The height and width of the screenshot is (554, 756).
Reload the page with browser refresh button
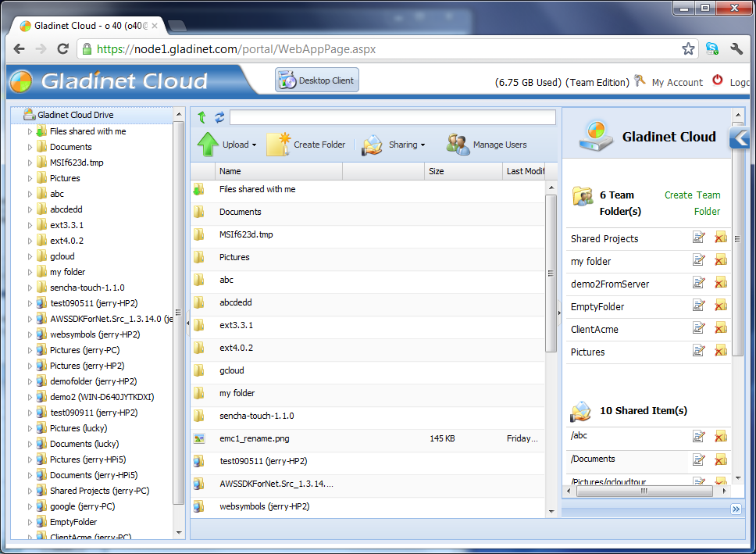pos(62,48)
